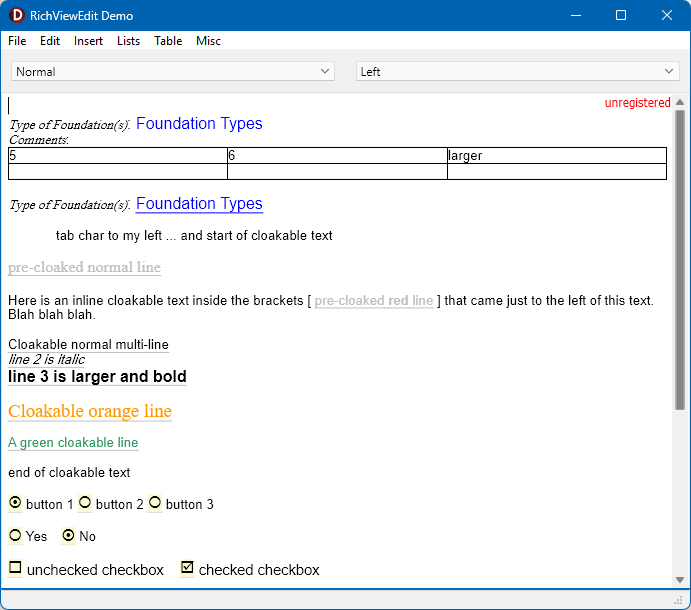Select the button 3 radio button
Image resolution: width=691 pixels, height=610 pixels.
point(155,502)
